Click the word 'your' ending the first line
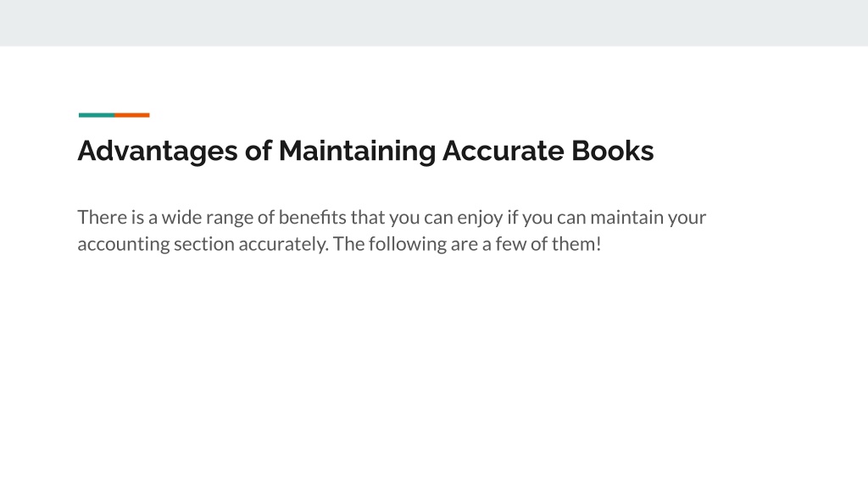Image resolution: width=868 pixels, height=488 pixels. coord(687,219)
